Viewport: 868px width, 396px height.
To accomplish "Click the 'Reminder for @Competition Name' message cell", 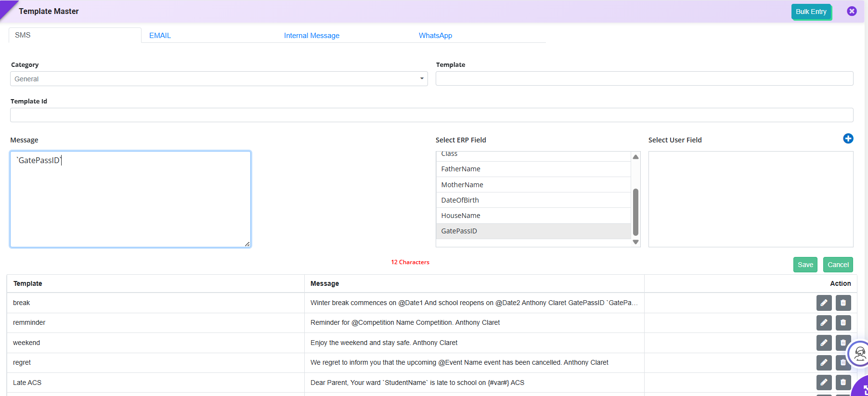I will pos(474,322).
